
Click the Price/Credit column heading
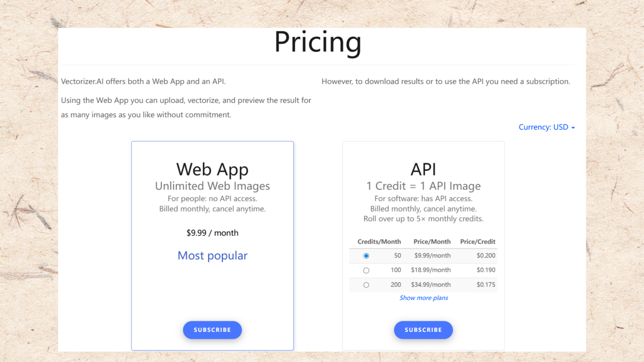click(x=478, y=242)
